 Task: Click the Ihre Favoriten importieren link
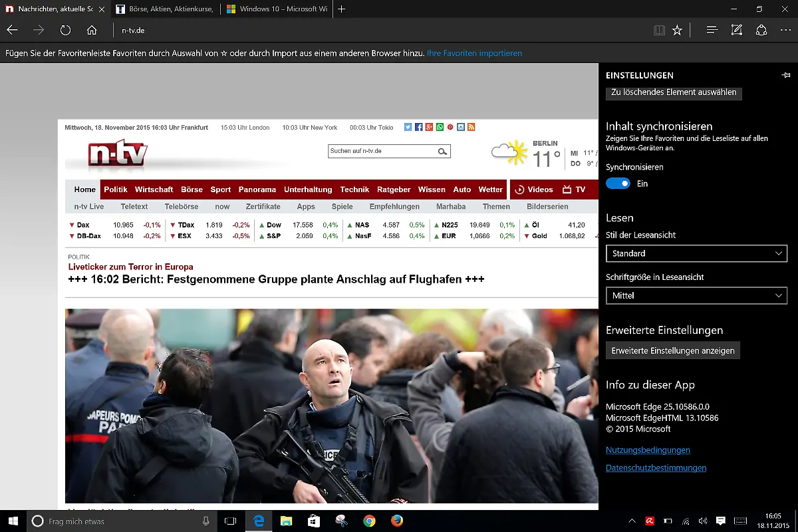(x=474, y=53)
